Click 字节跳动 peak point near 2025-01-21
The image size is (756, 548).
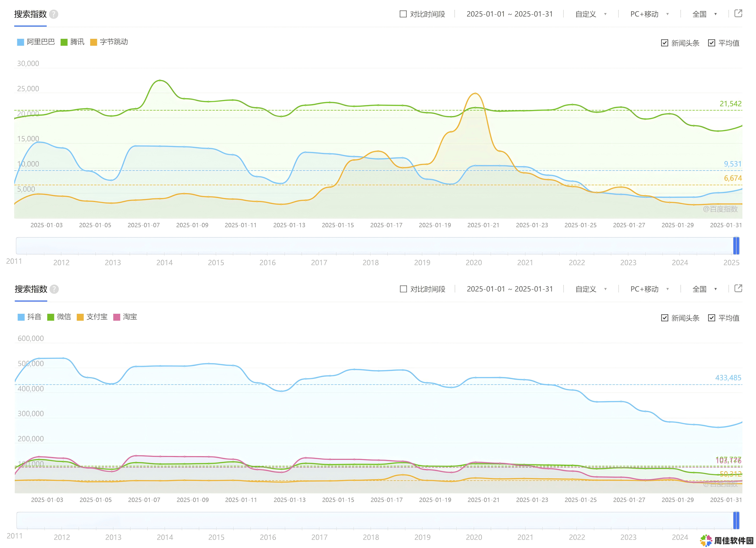(x=475, y=93)
